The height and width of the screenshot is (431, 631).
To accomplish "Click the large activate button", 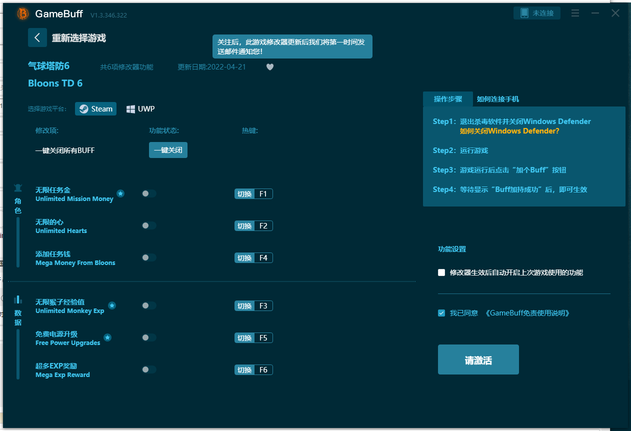I will click(478, 360).
